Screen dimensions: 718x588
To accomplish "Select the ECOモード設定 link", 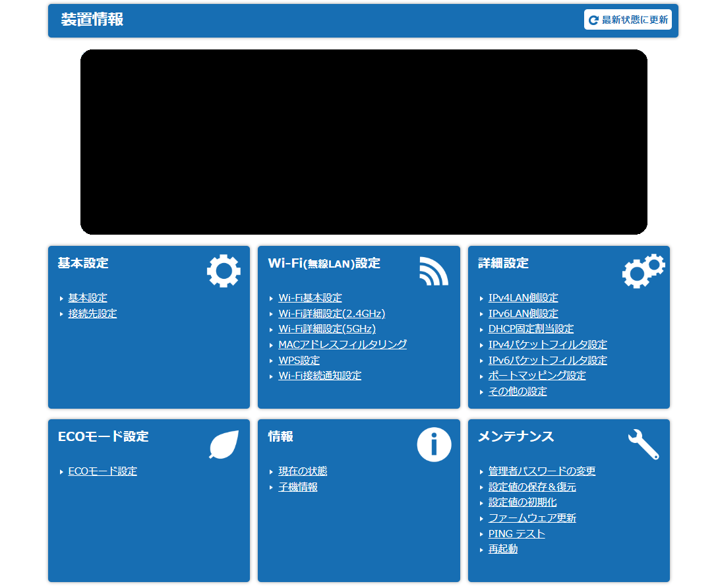I will click(104, 471).
